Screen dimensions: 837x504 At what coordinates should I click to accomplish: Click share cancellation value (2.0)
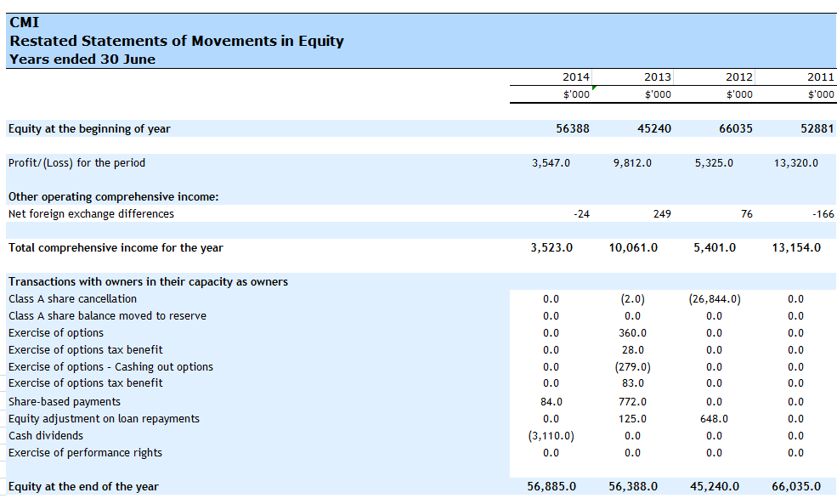[632, 299]
